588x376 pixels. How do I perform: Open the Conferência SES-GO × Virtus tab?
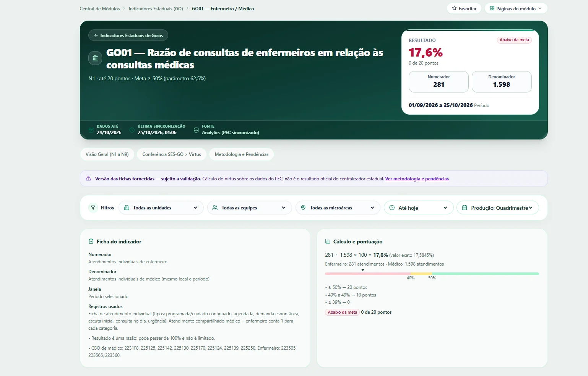(172, 154)
